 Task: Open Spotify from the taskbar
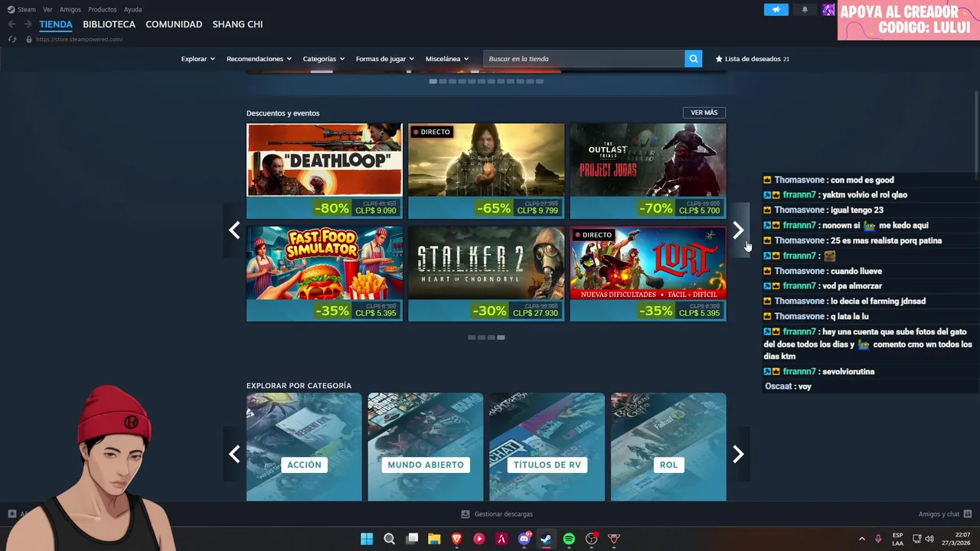569,539
